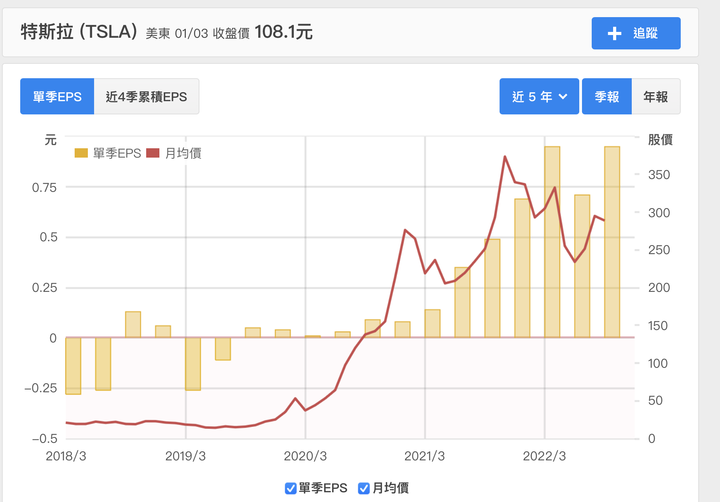Click the 2021/3 x-axis label
This screenshot has width=720, height=502.
click(425, 456)
